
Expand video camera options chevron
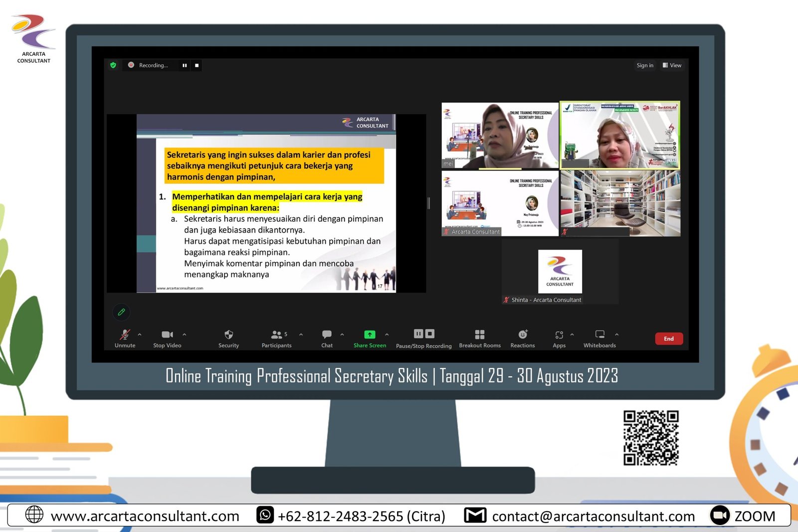tap(184, 335)
